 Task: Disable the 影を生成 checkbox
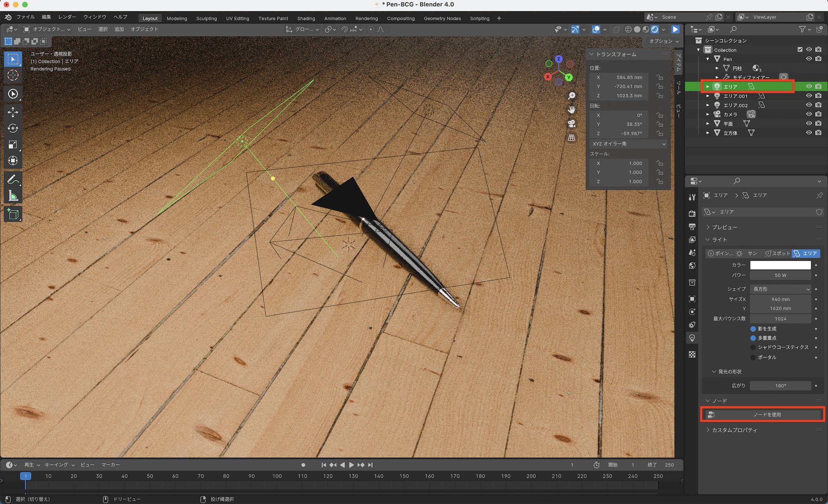[753, 329]
